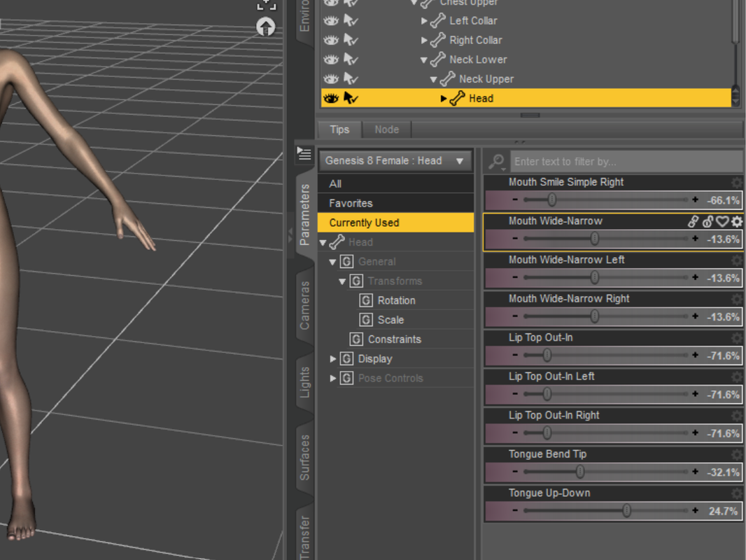Open the Parameters side tab

[304, 214]
